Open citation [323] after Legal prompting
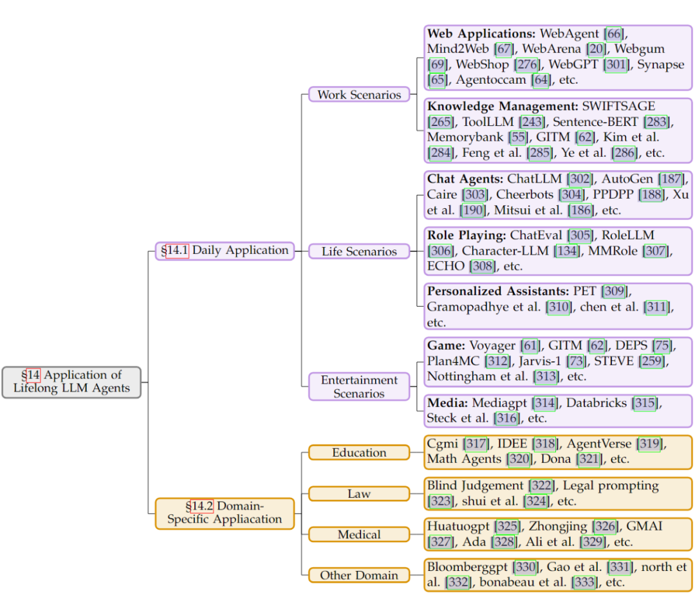 pos(441,502)
